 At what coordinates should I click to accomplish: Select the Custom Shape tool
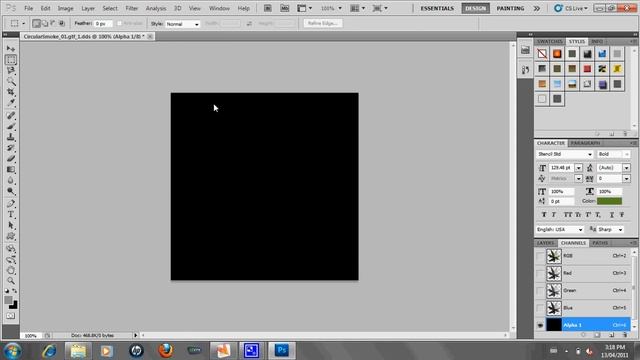click(x=11, y=236)
